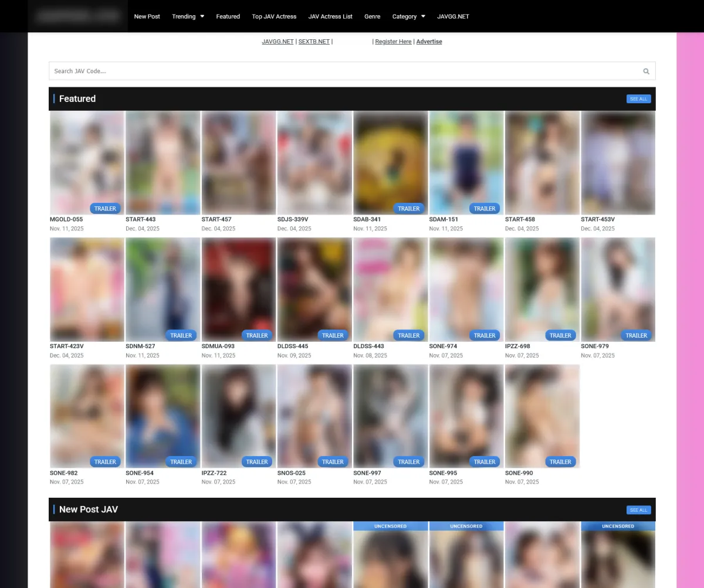Screen dimensions: 704x588
Task: Follow the Register Here link
Action: click(x=393, y=42)
